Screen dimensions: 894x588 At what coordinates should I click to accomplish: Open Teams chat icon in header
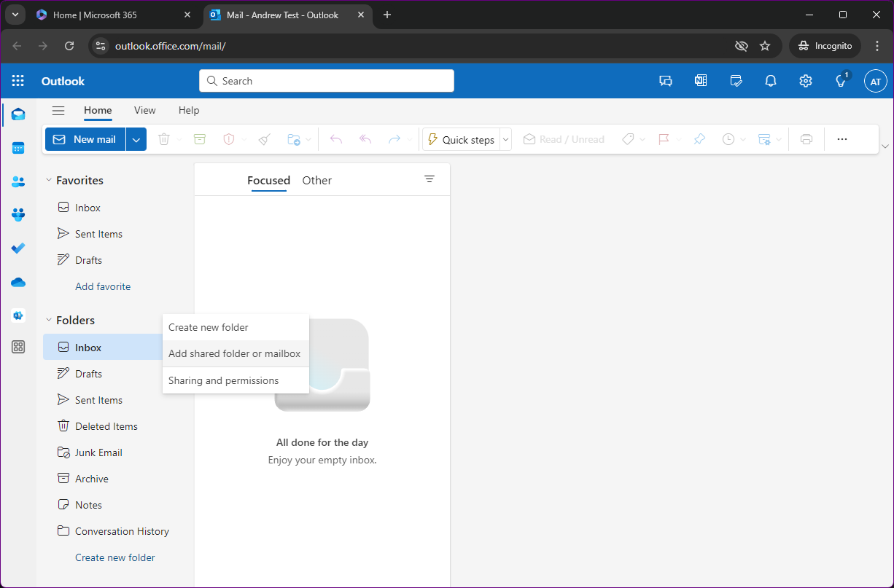(x=666, y=81)
